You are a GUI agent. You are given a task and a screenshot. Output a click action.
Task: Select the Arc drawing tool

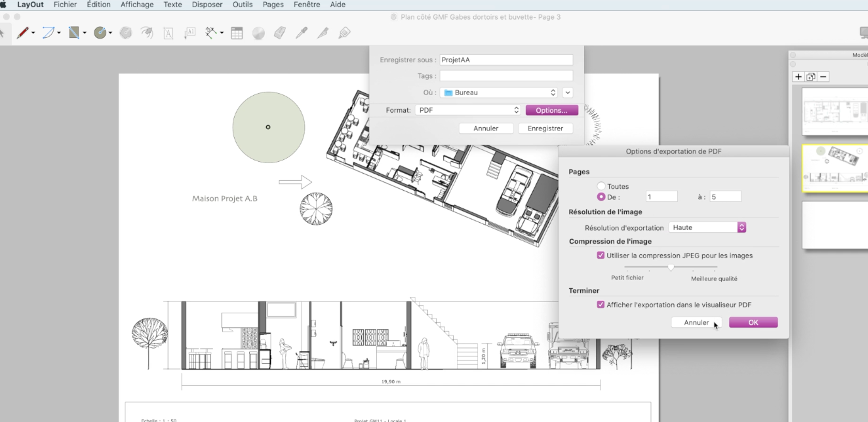click(49, 32)
